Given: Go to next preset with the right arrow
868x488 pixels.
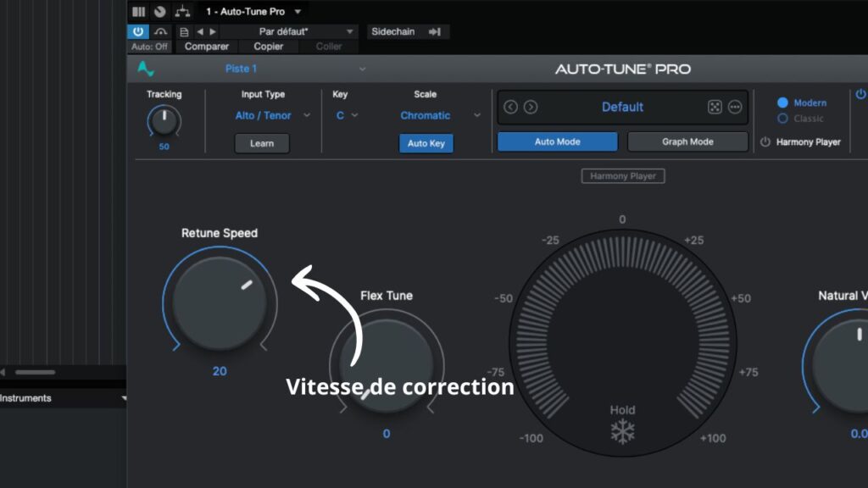Looking at the screenshot, I should coord(213,31).
